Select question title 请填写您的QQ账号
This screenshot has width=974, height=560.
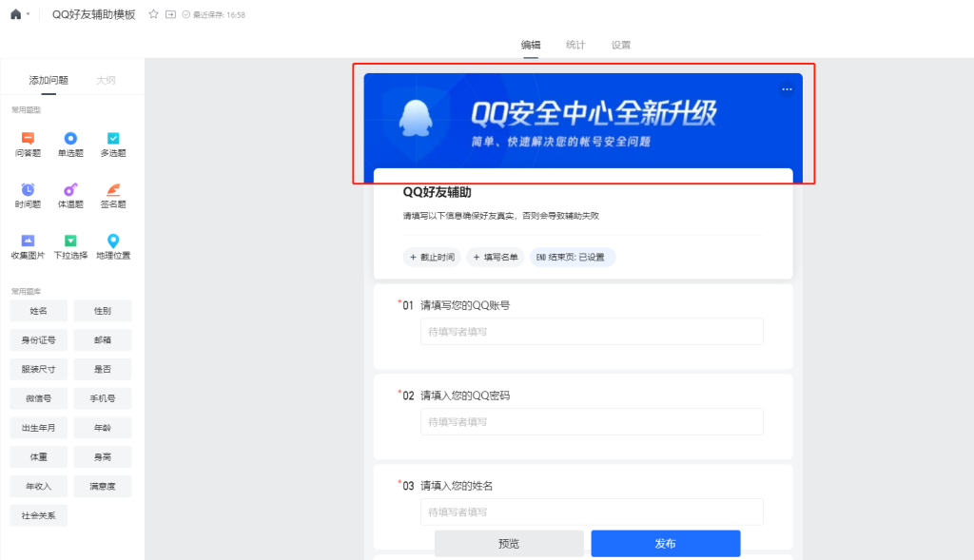[x=464, y=305]
